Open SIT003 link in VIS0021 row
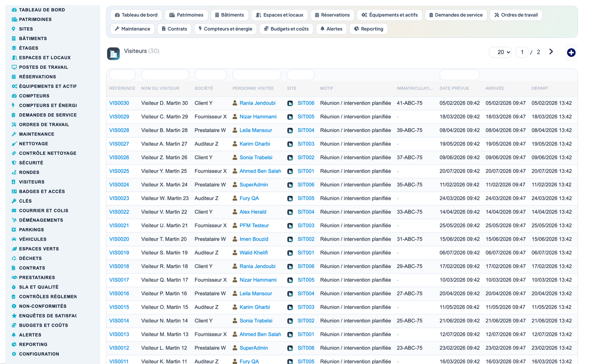589x364 pixels. click(x=306, y=226)
